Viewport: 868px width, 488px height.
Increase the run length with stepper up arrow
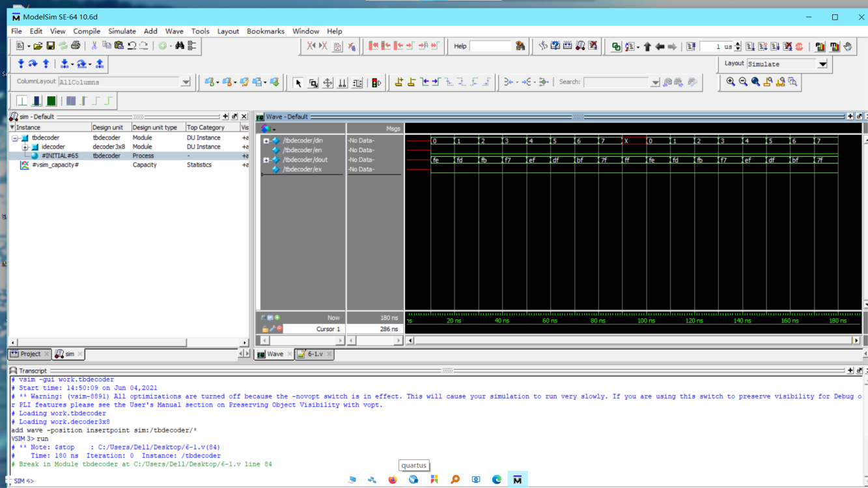[x=738, y=44]
